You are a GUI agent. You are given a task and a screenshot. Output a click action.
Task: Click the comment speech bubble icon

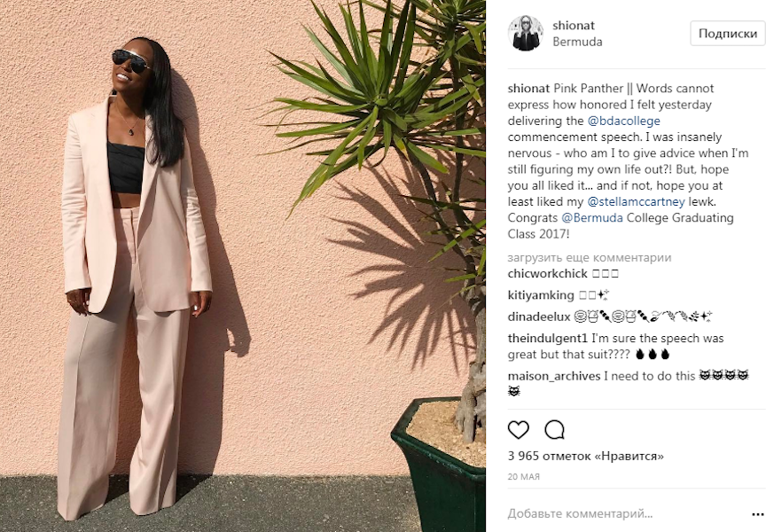pyautogui.click(x=554, y=430)
